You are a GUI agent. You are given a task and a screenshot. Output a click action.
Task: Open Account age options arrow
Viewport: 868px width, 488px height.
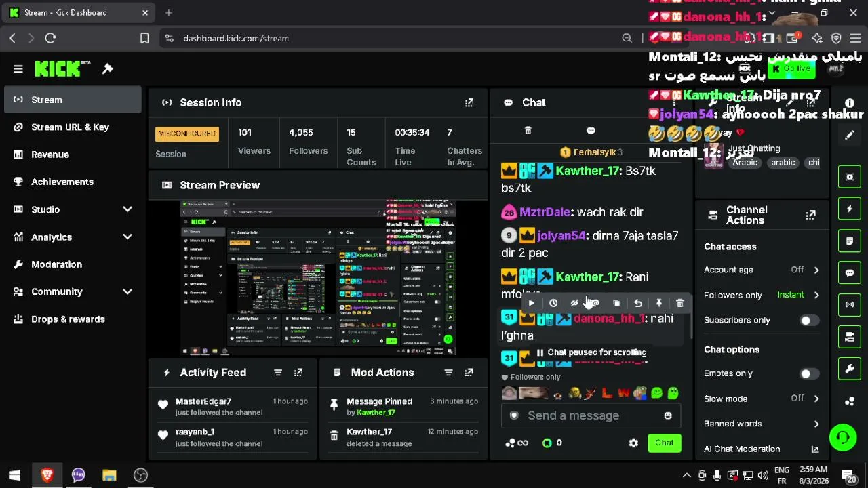816,270
